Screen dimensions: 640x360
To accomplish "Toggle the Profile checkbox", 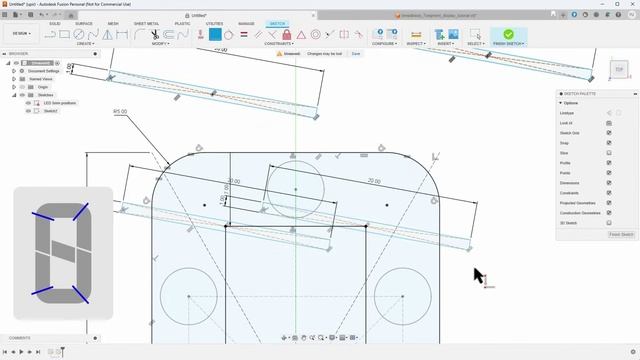I will [609, 163].
